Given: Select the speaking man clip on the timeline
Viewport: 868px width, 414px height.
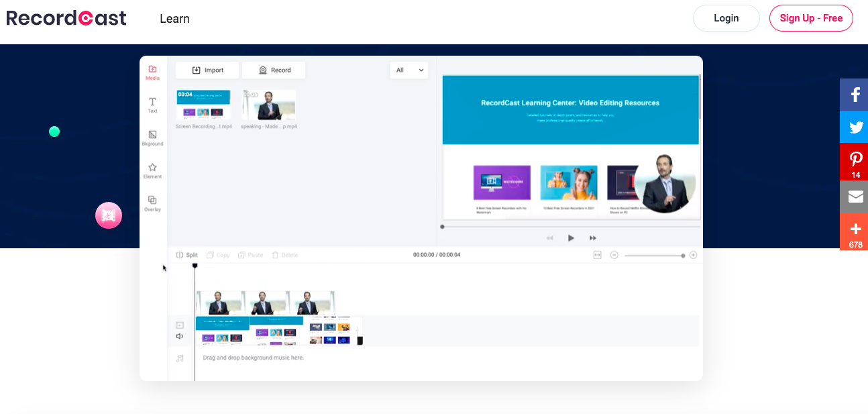Looking at the screenshot, I should click(265, 303).
